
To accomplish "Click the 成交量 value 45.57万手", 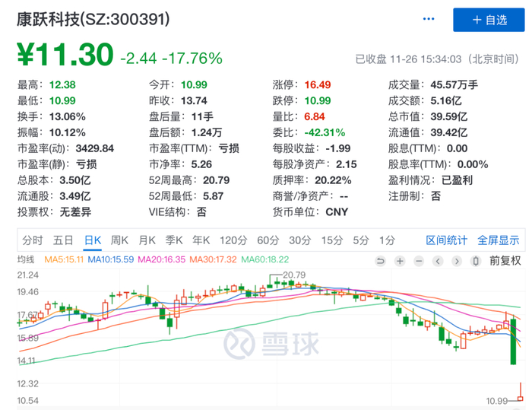I will [x=454, y=85].
